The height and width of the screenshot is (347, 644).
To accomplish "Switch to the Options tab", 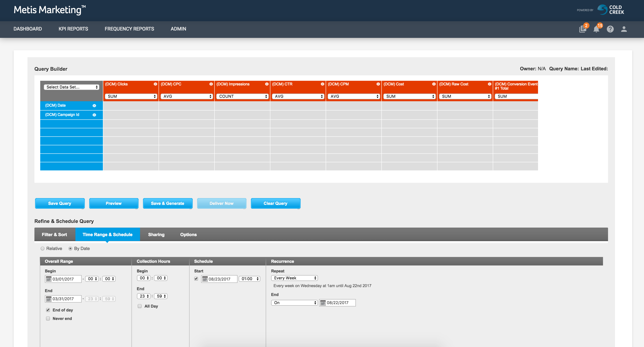I will click(189, 235).
